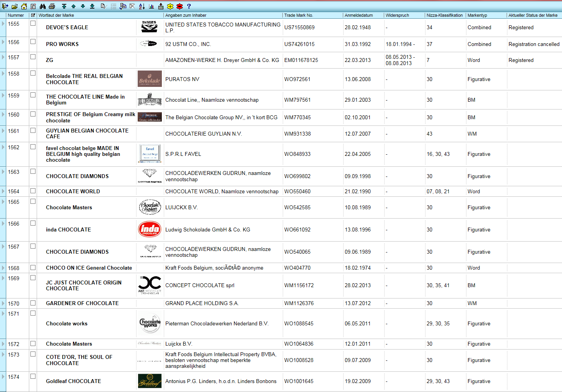
Task: Expand row 1558 with arrow marker
Action: 3,73
